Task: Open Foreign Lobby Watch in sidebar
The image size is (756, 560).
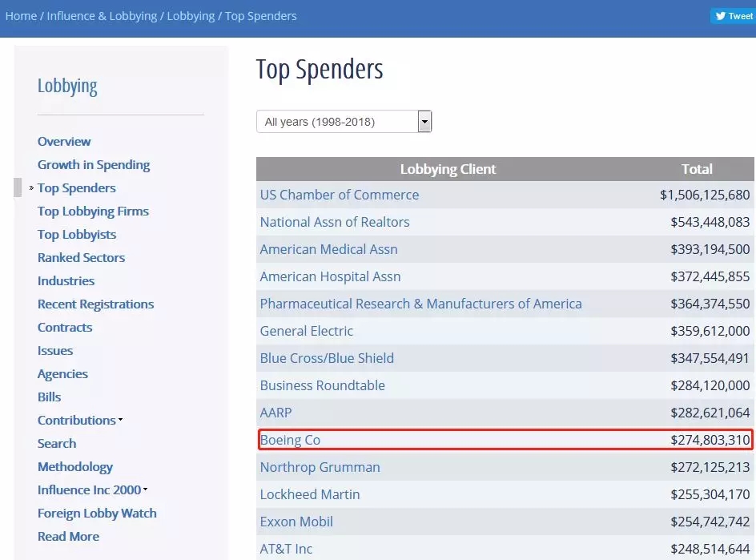Action: tap(97, 514)
